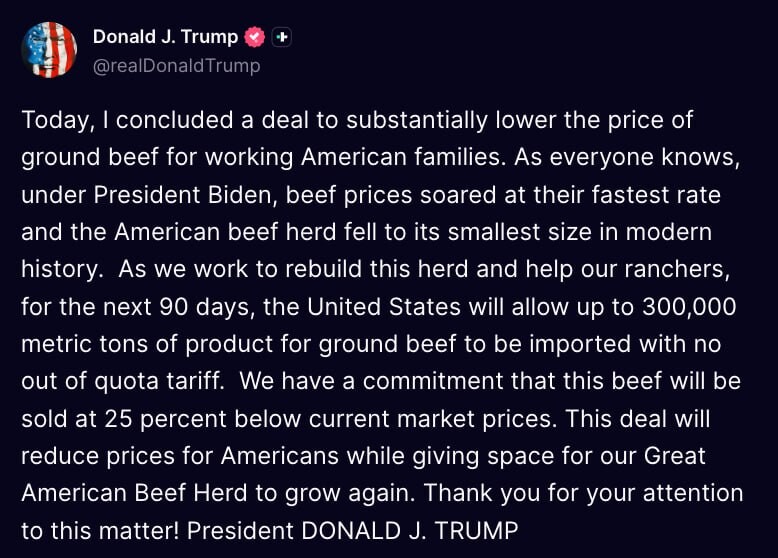
Task: Click the words "reduce prices for Americans"
Action: [x=180, y=456]
